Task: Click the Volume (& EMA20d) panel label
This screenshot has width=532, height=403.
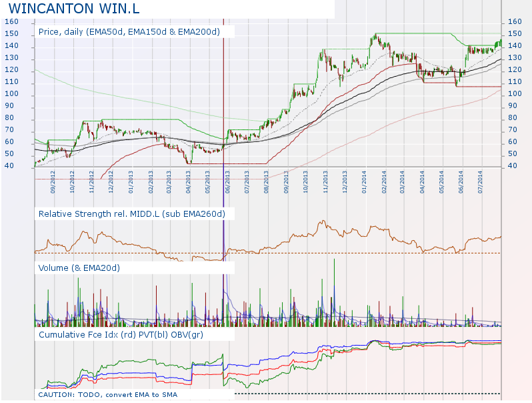Action: click(x=79, y=268)
